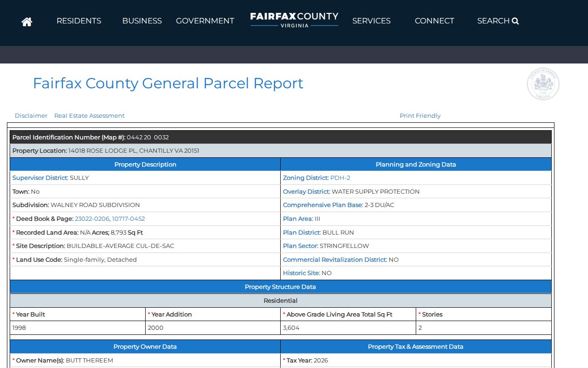Open the PDH-2 zoning link
Screen dimensions: 588x368
(x=340, y=178)
